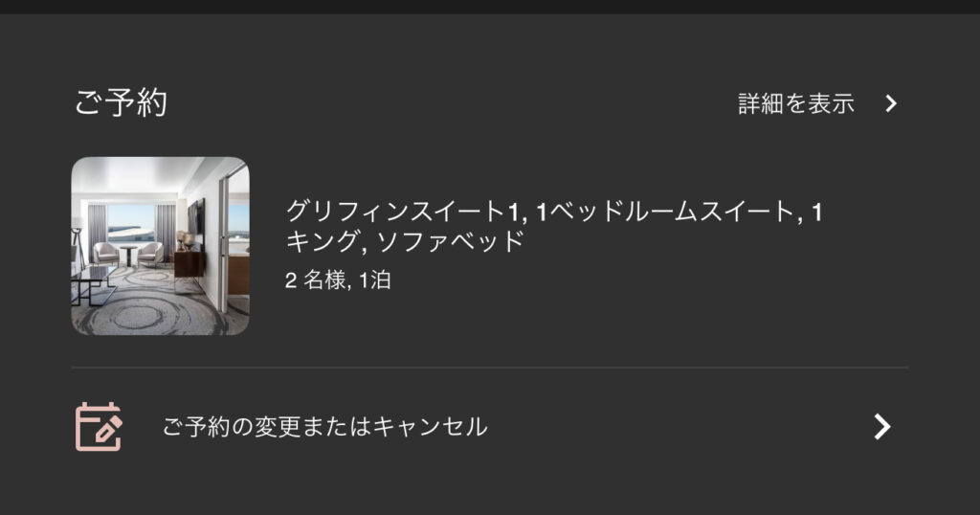980x515 pixels.
Task: Show booking details with 詳細を表示
Action: tap(795, 103)
